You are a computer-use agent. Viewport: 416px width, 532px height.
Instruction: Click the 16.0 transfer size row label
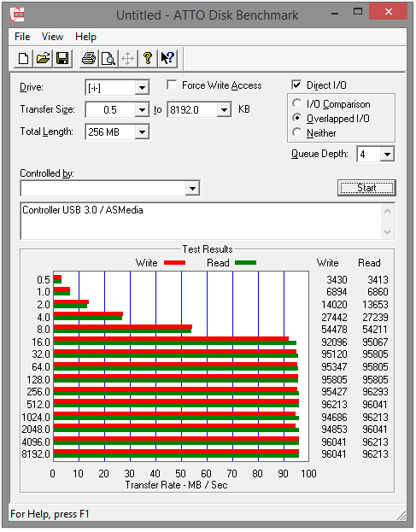coord(41,342)
